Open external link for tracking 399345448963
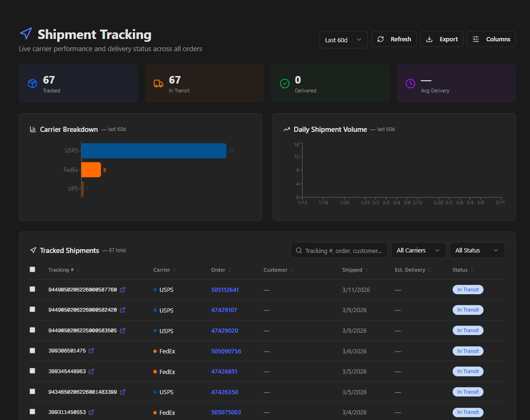 click(91, 372)
